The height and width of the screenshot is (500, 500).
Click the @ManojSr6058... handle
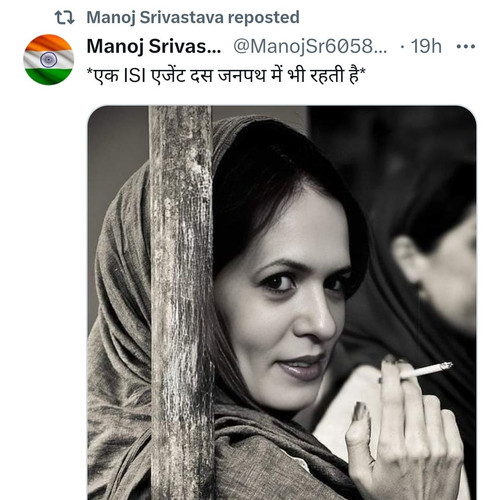point(310,46)
